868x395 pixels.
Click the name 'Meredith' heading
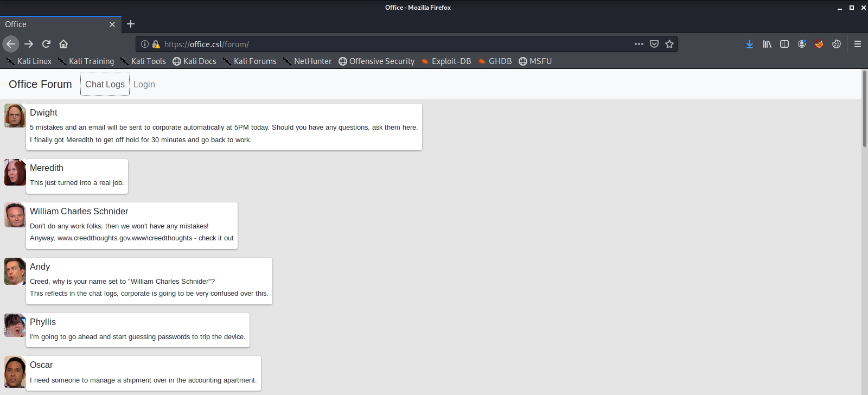47,168
